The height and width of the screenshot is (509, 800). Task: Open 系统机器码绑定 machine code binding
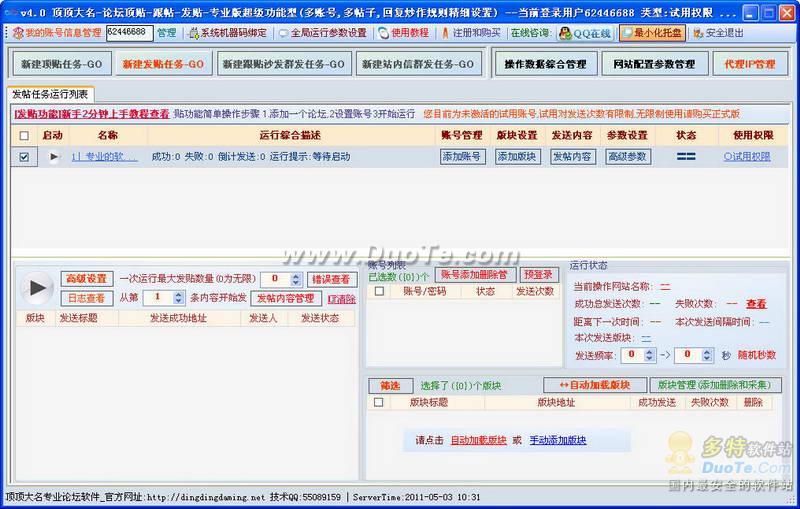coord(228,33)
